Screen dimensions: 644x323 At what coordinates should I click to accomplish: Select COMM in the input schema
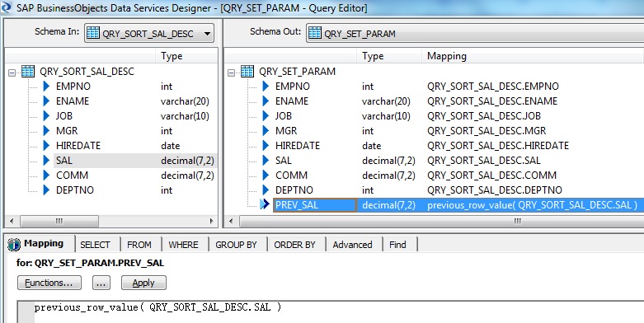[x=72, y=176]
